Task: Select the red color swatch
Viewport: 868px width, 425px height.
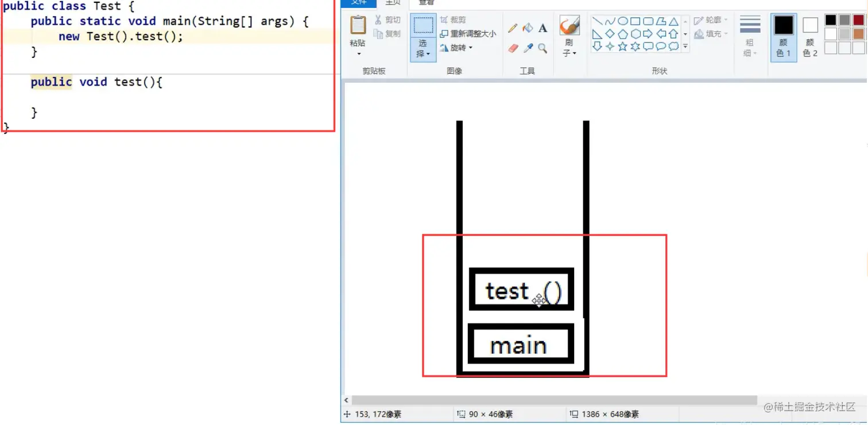Action: pos(858,20)
